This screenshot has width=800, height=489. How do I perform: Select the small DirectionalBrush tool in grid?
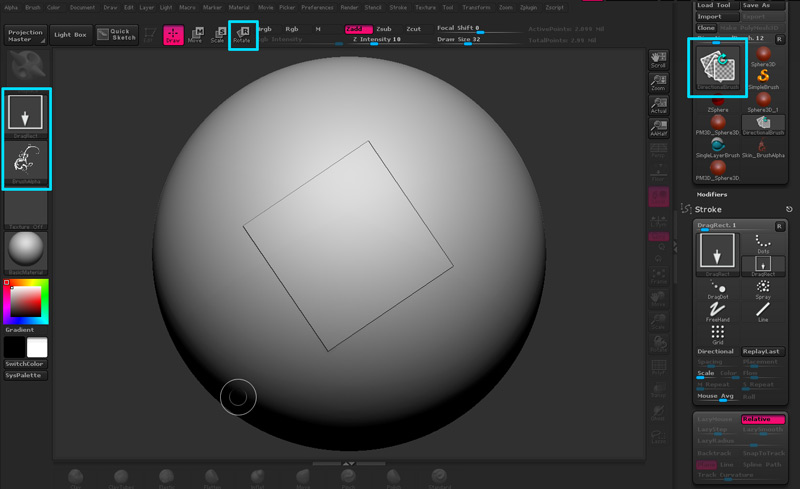(x=763, y=125)
